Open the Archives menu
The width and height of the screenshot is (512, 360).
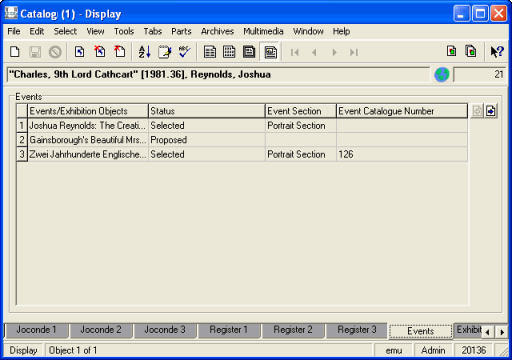tap(217, 31)
